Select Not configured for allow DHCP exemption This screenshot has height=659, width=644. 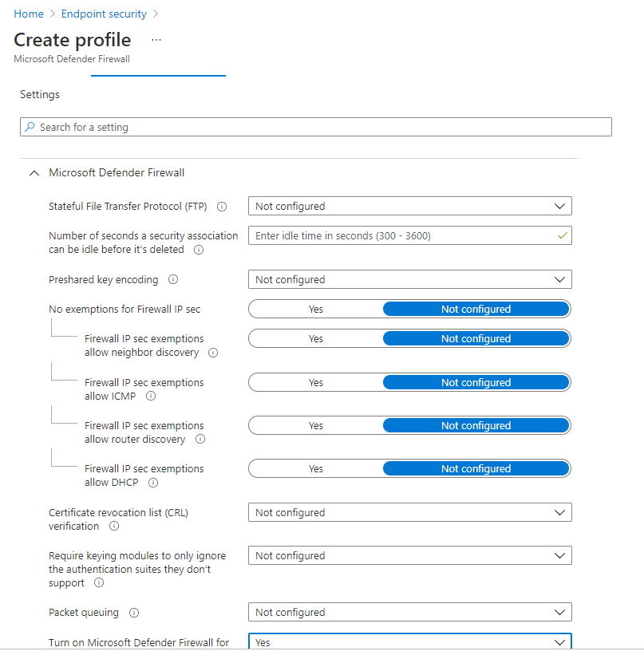click(x=476, y=468)
